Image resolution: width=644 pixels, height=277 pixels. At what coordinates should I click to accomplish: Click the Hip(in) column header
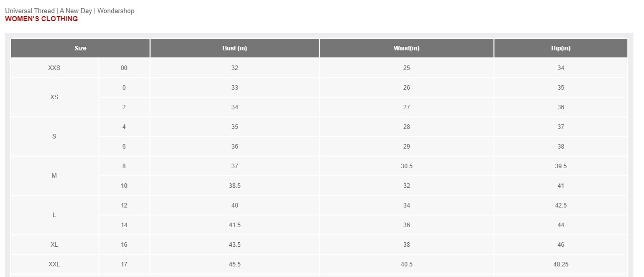point(561,48)
